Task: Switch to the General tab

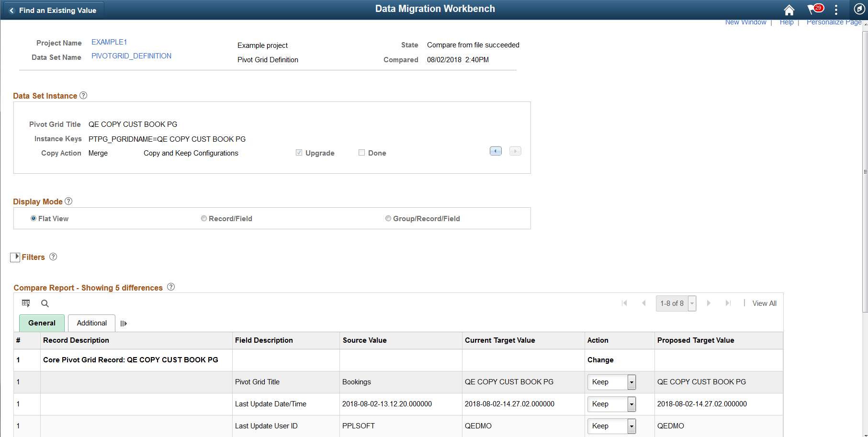Action: coord(42,323)
